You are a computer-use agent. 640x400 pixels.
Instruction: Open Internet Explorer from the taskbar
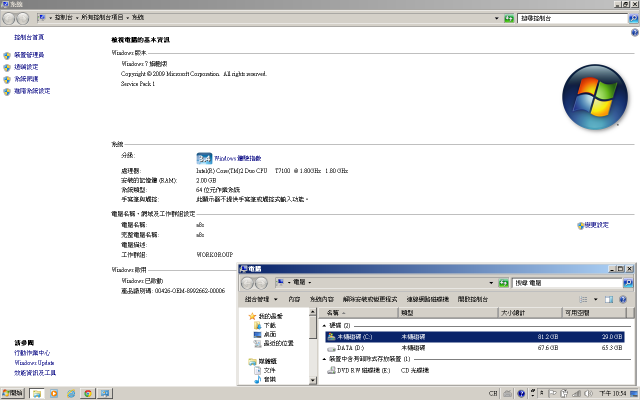point(71,393)
